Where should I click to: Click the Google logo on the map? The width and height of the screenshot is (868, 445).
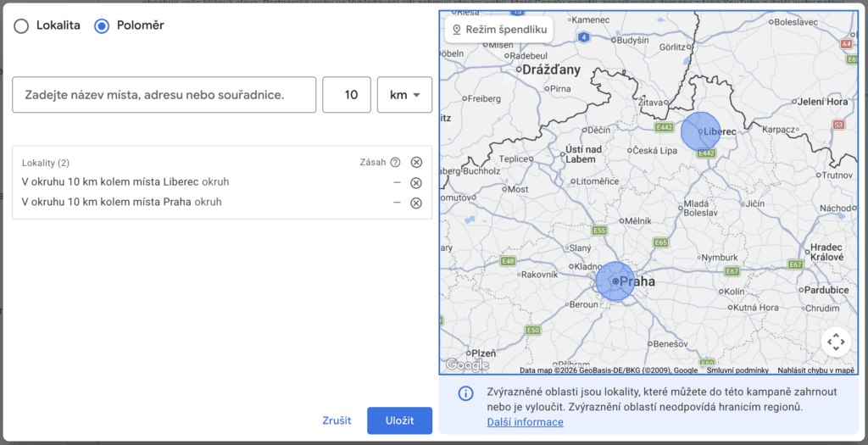[467, 364]
